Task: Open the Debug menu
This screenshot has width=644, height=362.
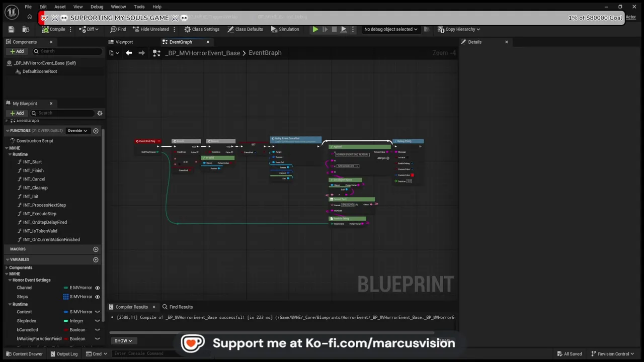Action: [97, 7]
